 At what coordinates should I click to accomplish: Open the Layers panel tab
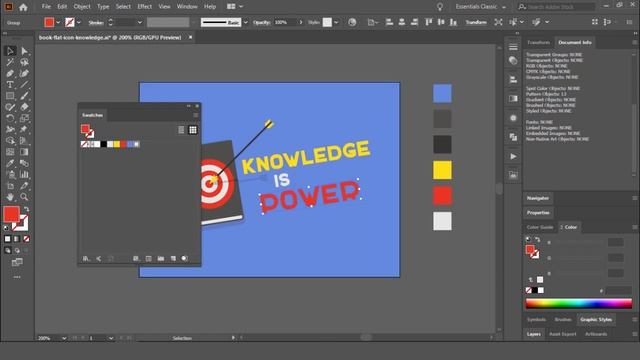pos(533,334)
